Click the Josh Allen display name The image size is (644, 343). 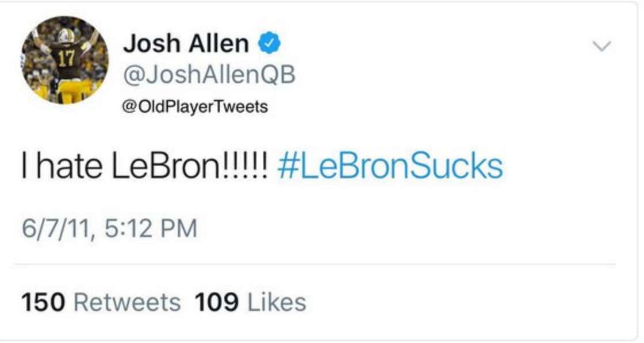pyautogui.click(x=186, y=44)
